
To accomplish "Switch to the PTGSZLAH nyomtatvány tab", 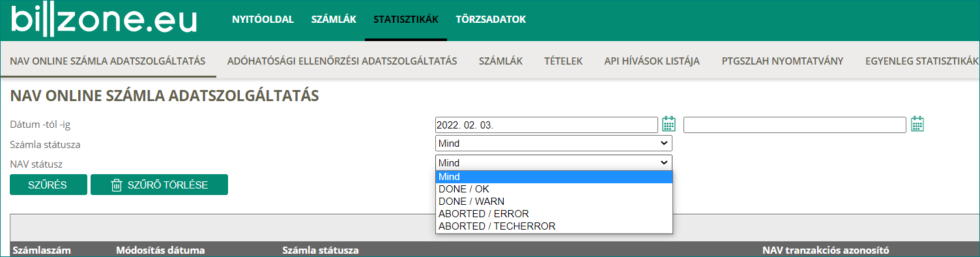I will (783, 61).
